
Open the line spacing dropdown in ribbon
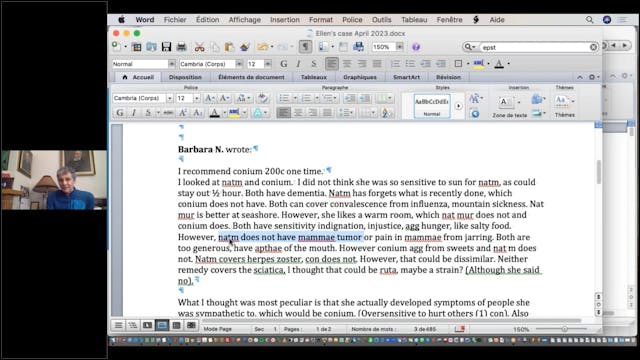(x=346, y=113)
